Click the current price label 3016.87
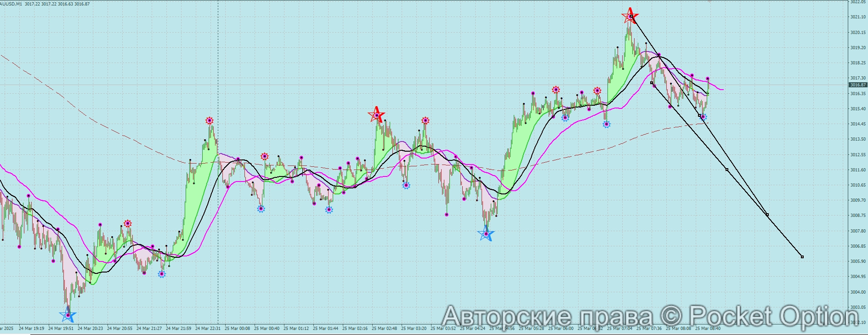This screenshot has height=335, width=868. point(857,85)
